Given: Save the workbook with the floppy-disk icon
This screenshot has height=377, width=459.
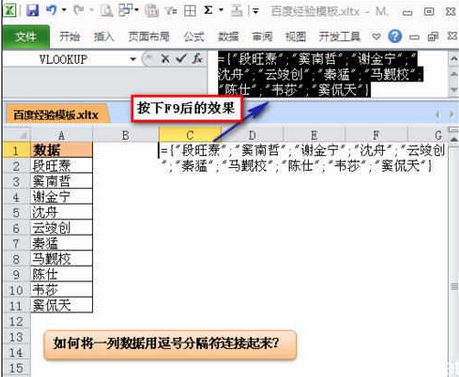Looking at the screenshot, I should 33,11.
